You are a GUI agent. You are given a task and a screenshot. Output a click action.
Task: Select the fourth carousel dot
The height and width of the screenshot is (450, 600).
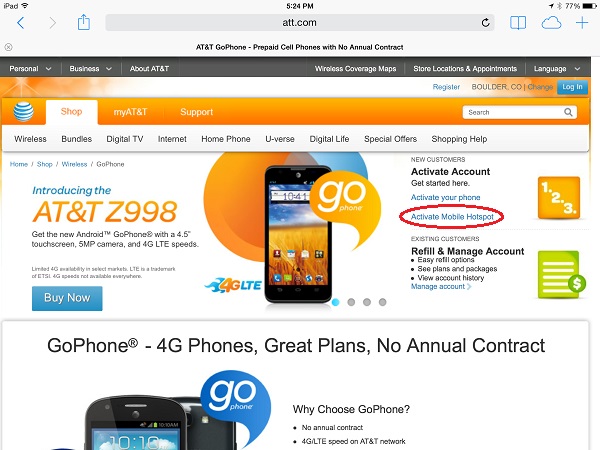382,302
